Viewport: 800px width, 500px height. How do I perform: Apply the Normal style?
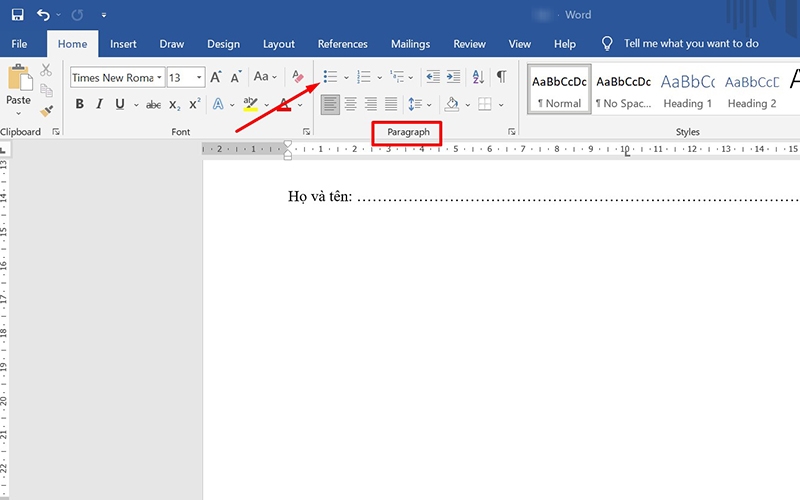coord(559,89)
